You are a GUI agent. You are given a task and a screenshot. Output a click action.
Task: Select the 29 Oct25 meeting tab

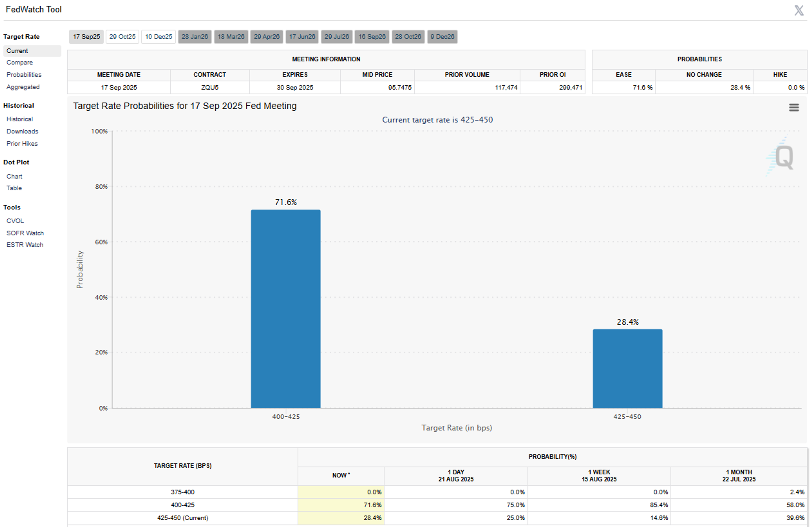tap(122, 37)
